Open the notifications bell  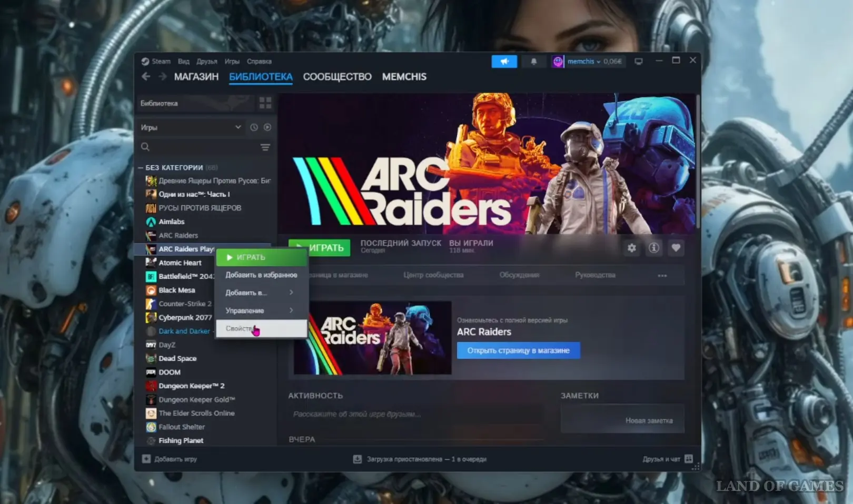533,62
